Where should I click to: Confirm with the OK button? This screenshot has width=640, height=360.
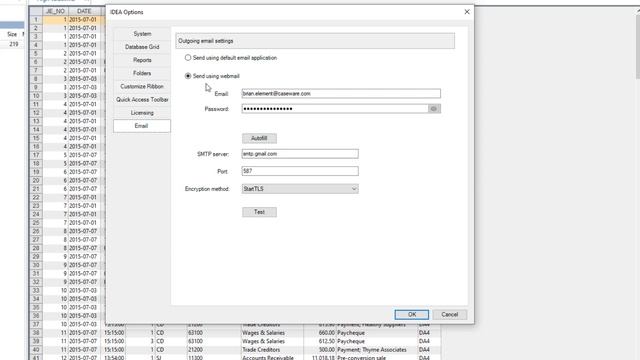coord(411,314)
